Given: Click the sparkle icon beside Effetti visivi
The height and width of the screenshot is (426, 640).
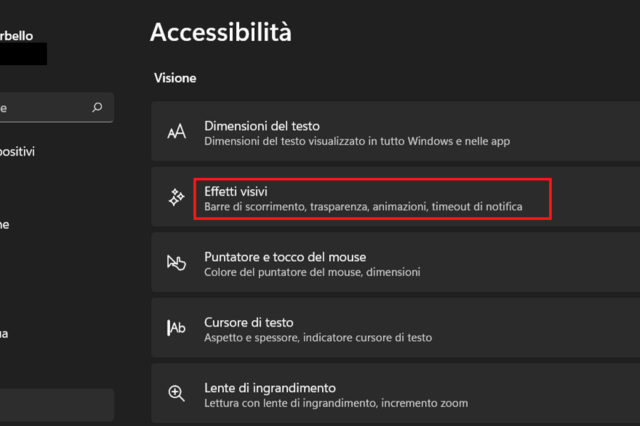Looking at the screenshot, I should [x=176, y=198].
